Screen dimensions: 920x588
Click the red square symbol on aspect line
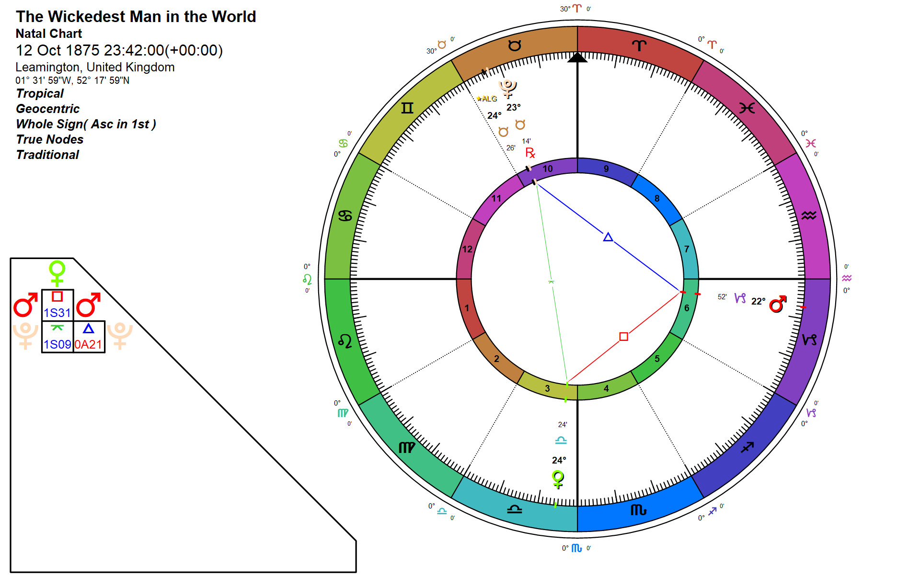tap(623, 337)
